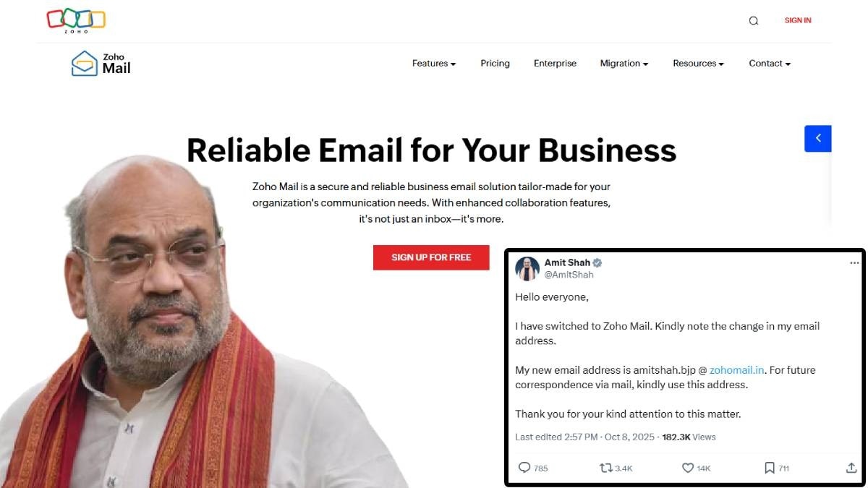
Task: Click the share upload icon on tweet
Action: tap(851, 468)
